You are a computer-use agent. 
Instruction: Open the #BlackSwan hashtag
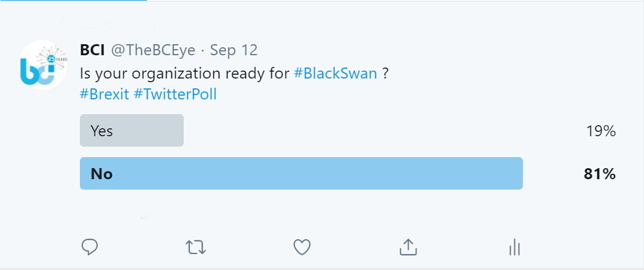[x=336, y=73]
